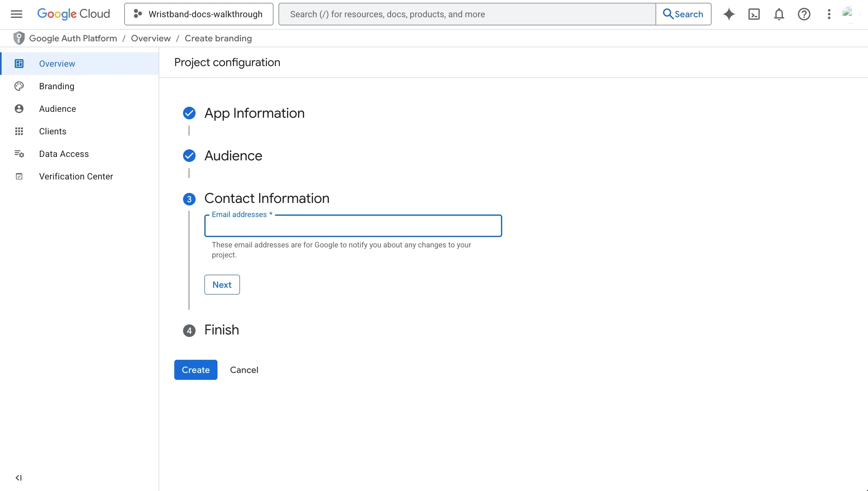Click the Search button in top bar
This screenshot has width=868, height=491.
[683, 14]
